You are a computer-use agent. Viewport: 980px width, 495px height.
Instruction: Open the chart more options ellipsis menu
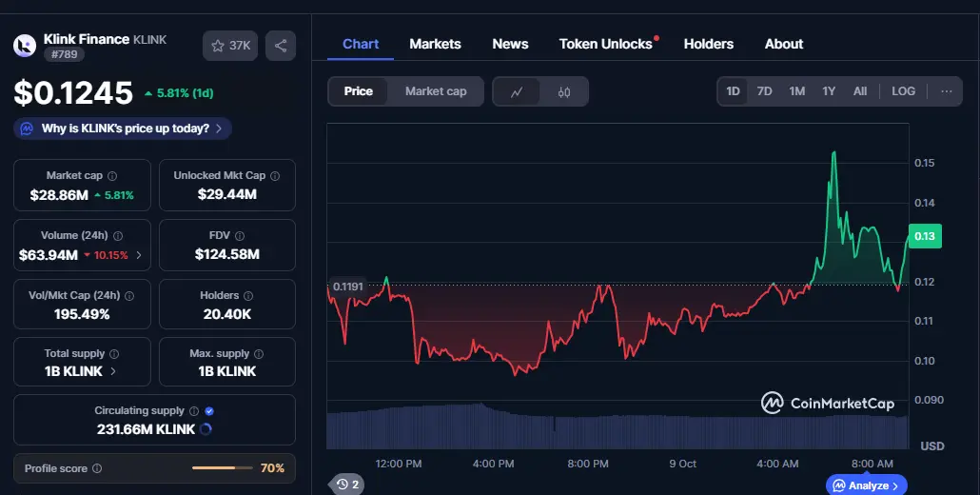tap(946, 91)
